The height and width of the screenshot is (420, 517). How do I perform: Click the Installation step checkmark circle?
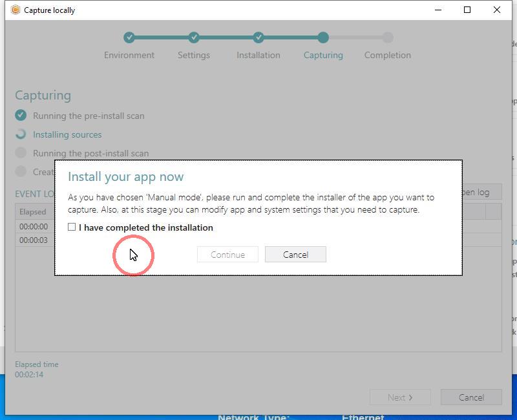[x=258, y=37]
